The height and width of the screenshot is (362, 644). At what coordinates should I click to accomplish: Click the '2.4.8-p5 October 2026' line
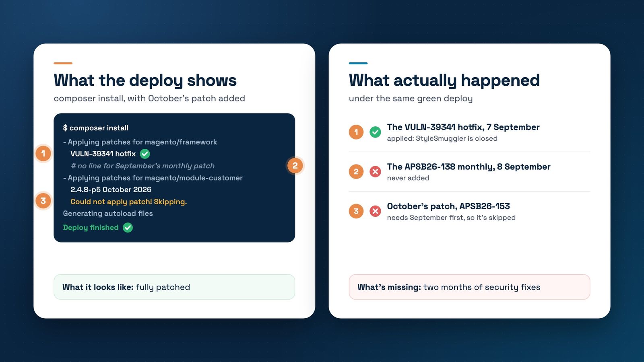pos(111,189)
